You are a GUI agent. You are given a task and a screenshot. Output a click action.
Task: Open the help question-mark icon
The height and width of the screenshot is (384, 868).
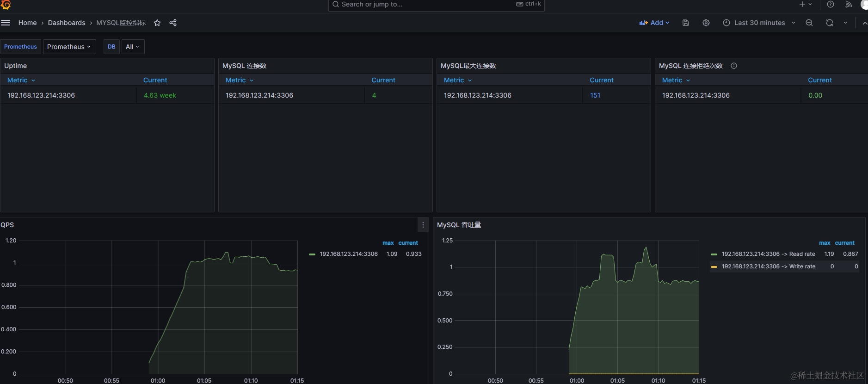(831, 4)
